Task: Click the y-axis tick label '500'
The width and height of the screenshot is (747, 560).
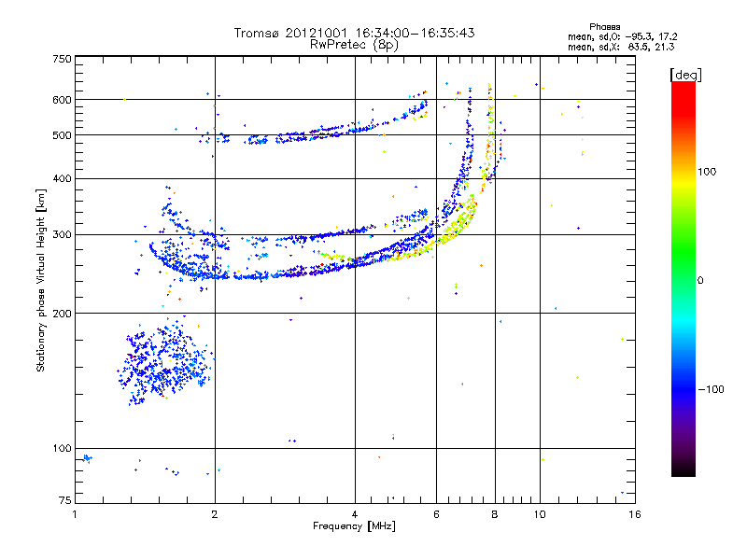Action: [62, 135]
